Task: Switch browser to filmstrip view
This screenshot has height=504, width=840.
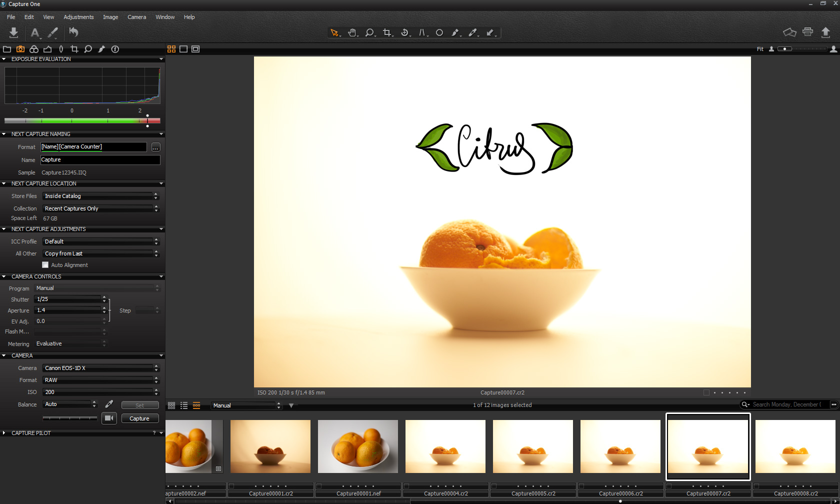Action: 196,405
